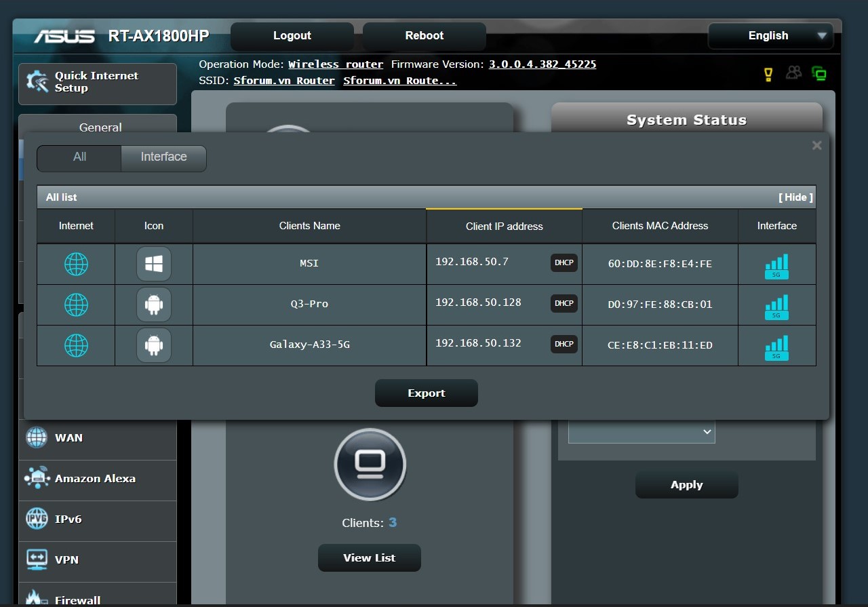Click the Clients count number 3
The width and height of the screenshot is (868, 607).
click(x=393, y=523)
